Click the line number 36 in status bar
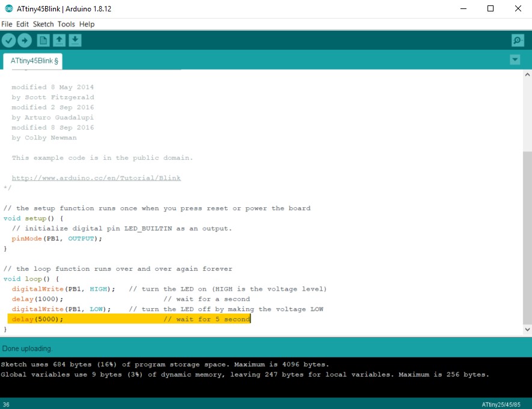Image resolution: width=532 pixels, height=409 pixels. click(6, 405)
